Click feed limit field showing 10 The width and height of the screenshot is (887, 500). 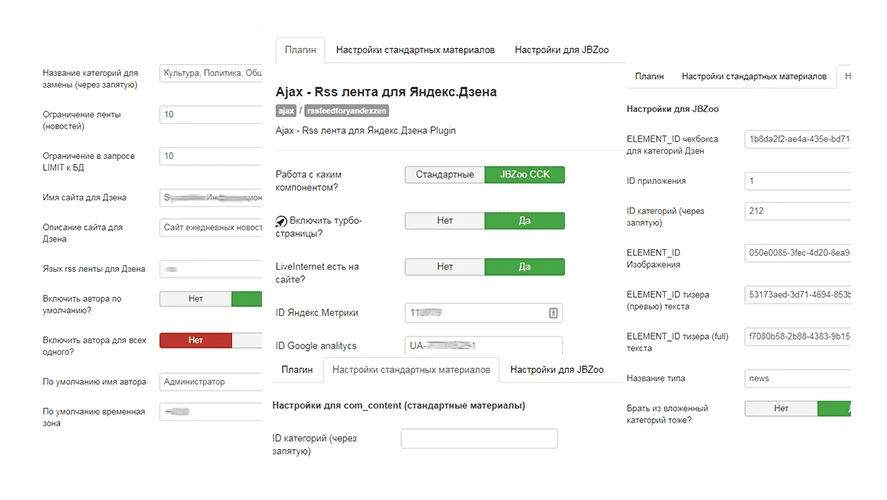pyautogui.click(x=211, y=114)
